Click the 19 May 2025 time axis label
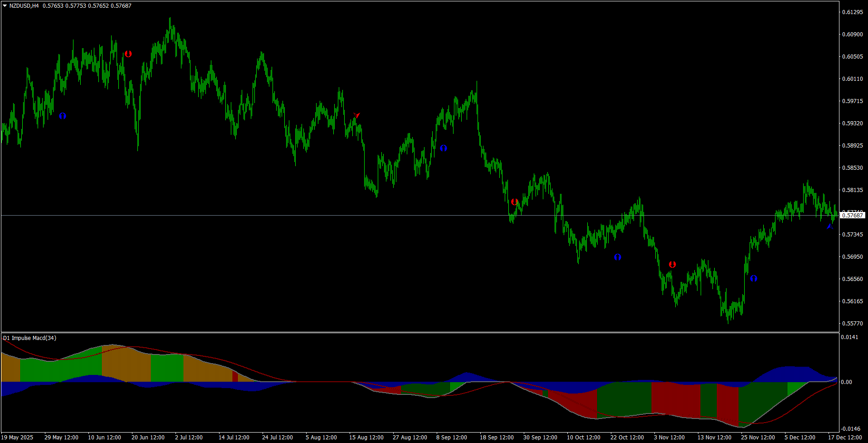868x443 pixels. [17, 438]
